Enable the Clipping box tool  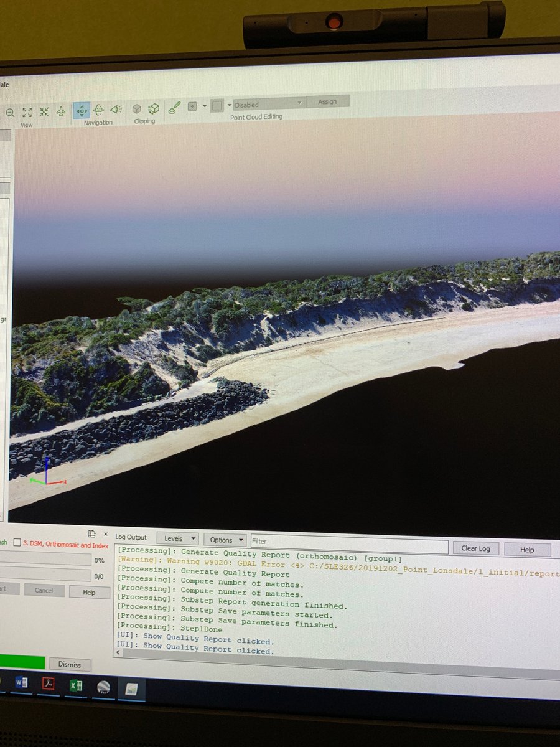click(138, 108)
